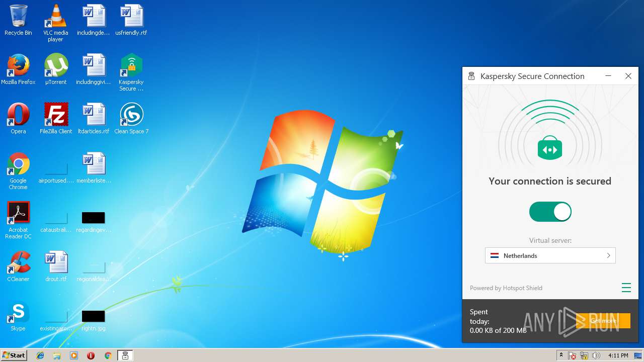Image resolution: width=644 pixels, height=362 pixels.
Task: Click Kaspersky Secure Connection taskbar button
Action: point(125,355)
